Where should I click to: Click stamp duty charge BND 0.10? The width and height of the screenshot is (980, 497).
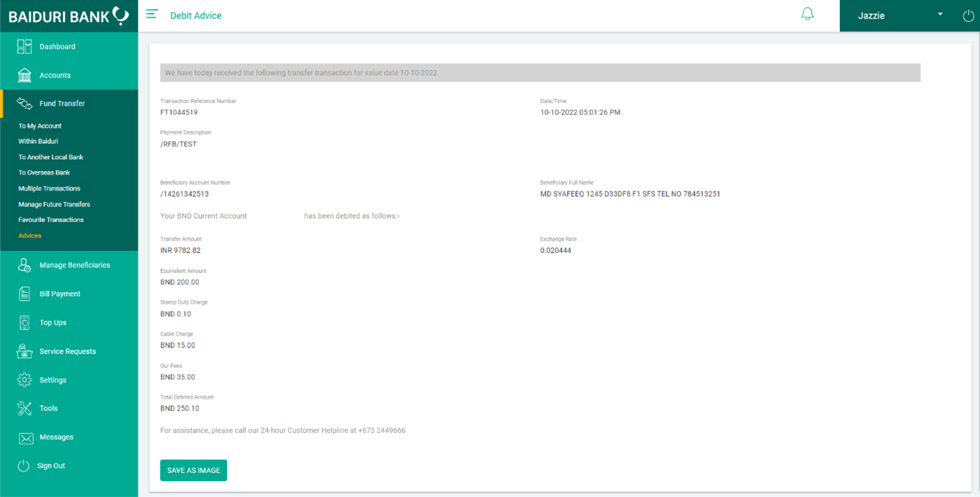point(175,314)
